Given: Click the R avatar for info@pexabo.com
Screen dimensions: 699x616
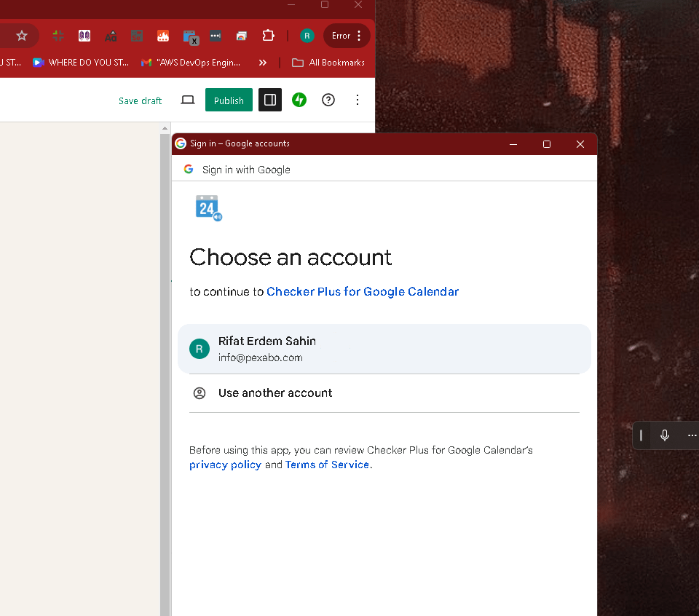Looking at the screenshot, I should point(200,349).
